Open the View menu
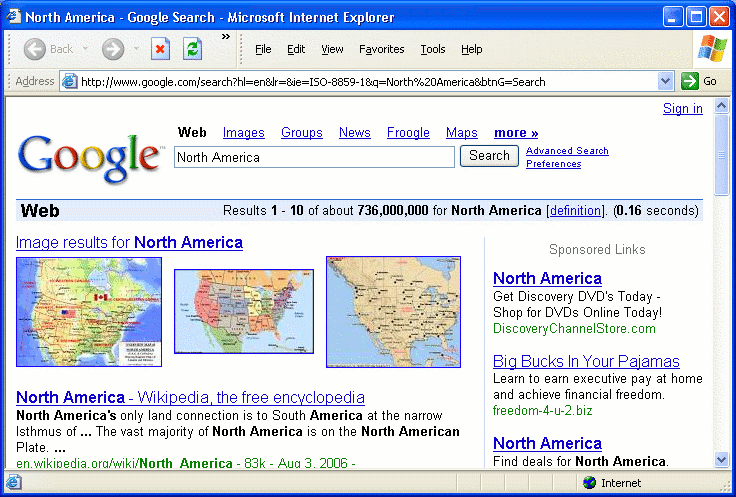Viewport: 736px width, 497px height. point(332,49)
